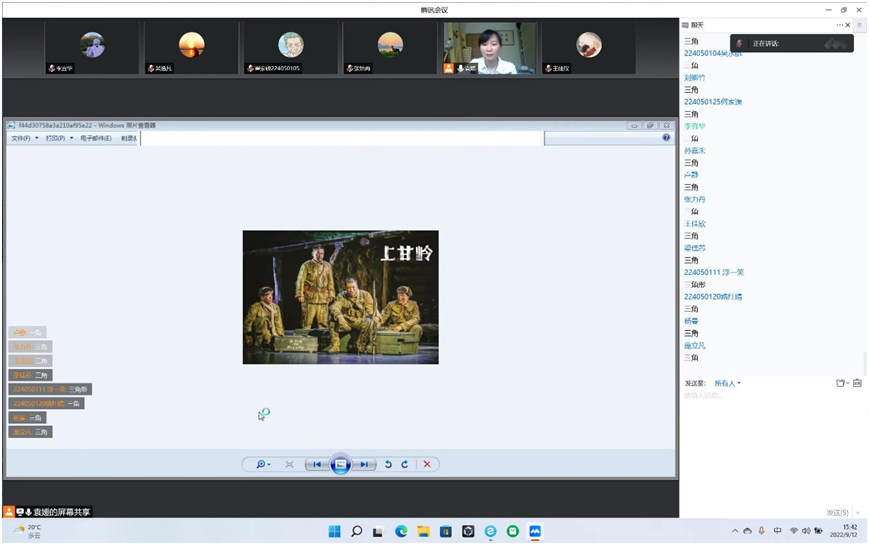Open the green app icon on taskbar
Viewport: 869px width, 545px height.
[513, 532]
